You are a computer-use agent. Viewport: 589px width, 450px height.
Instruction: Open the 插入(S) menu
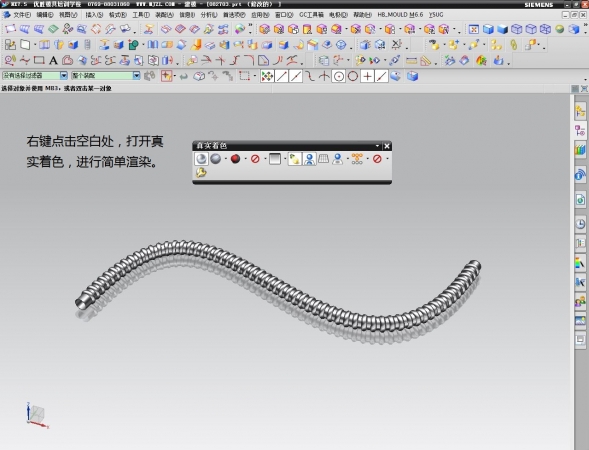94,15
